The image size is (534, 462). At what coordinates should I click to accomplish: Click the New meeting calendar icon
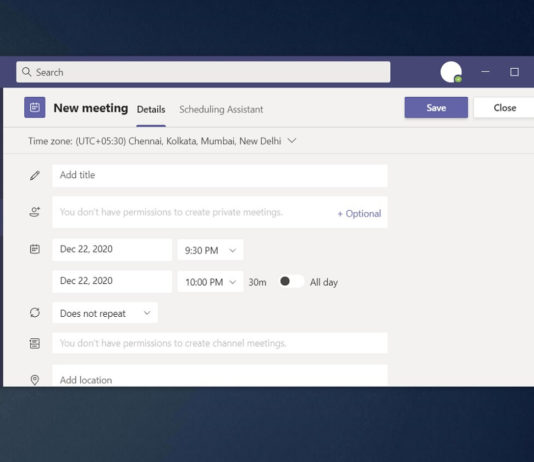34,108
